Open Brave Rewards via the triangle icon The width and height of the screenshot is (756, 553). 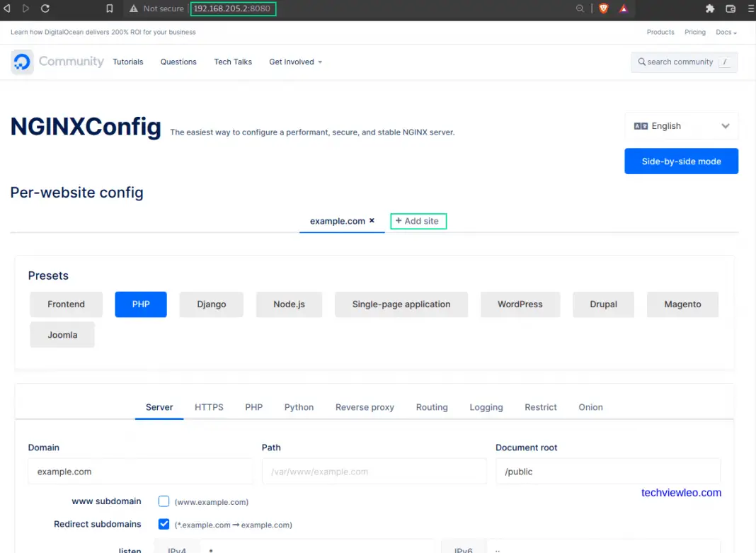click(x=623, y=8)
